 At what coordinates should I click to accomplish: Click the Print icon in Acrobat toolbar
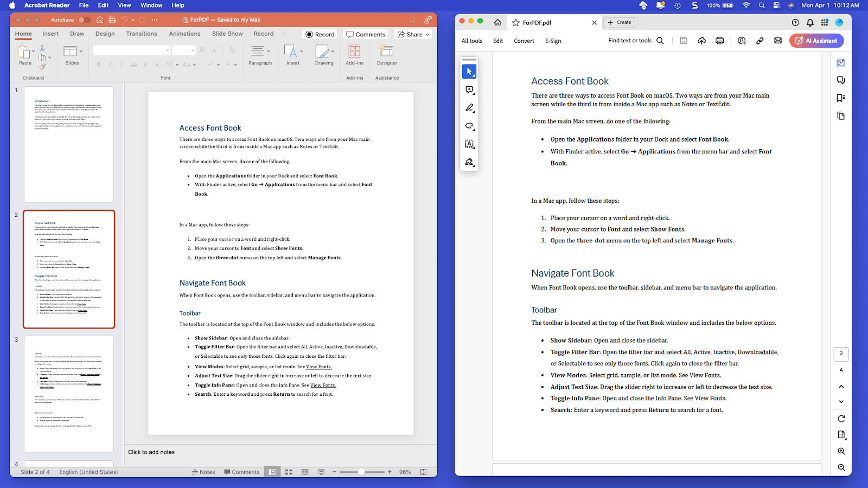719,41
